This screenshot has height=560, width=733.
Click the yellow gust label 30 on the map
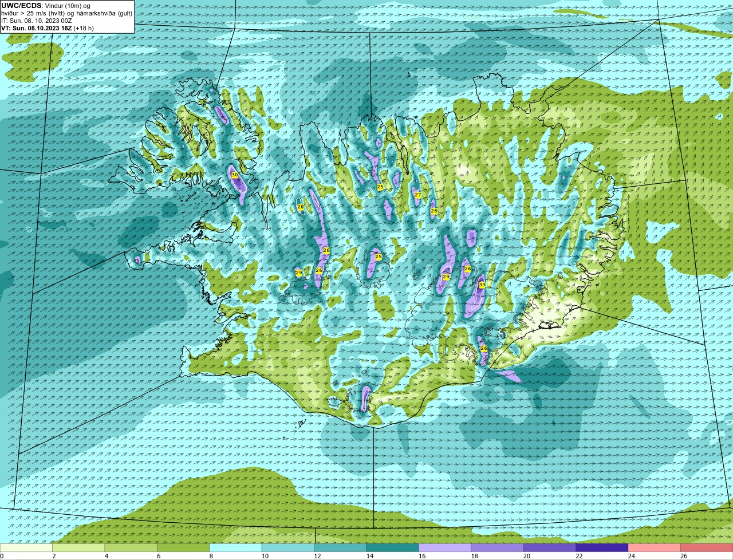pos(234,175)
